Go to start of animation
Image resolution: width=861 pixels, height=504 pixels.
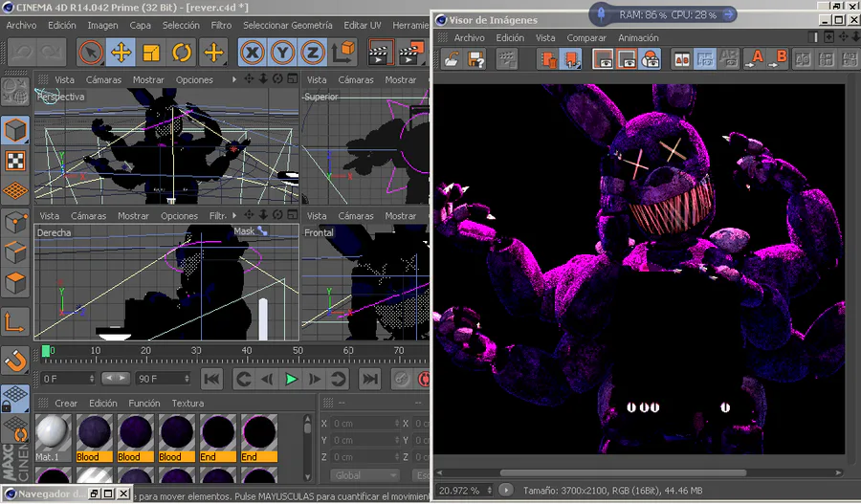click(212, 379)
